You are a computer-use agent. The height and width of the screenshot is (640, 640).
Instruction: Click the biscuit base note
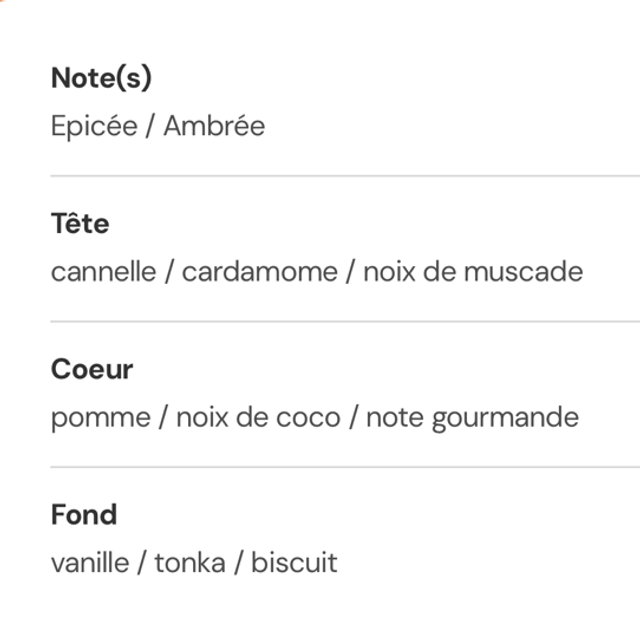point(294,562)
